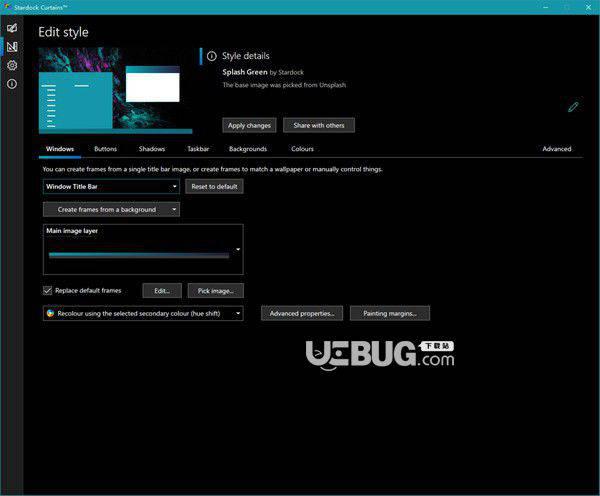The height and width of the screenshot is (496, 600).
Task: Switch to the Buttons tab
Action: click(106, 149)
